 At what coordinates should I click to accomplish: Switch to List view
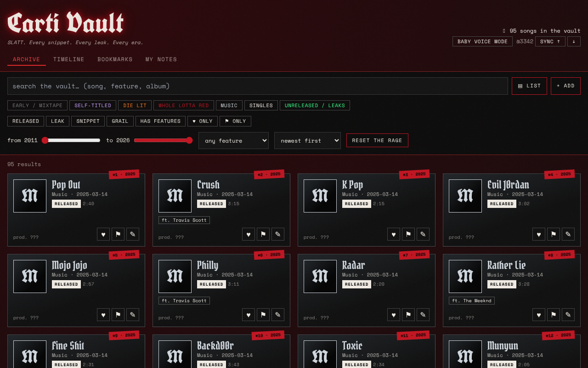tap(529, 86)
